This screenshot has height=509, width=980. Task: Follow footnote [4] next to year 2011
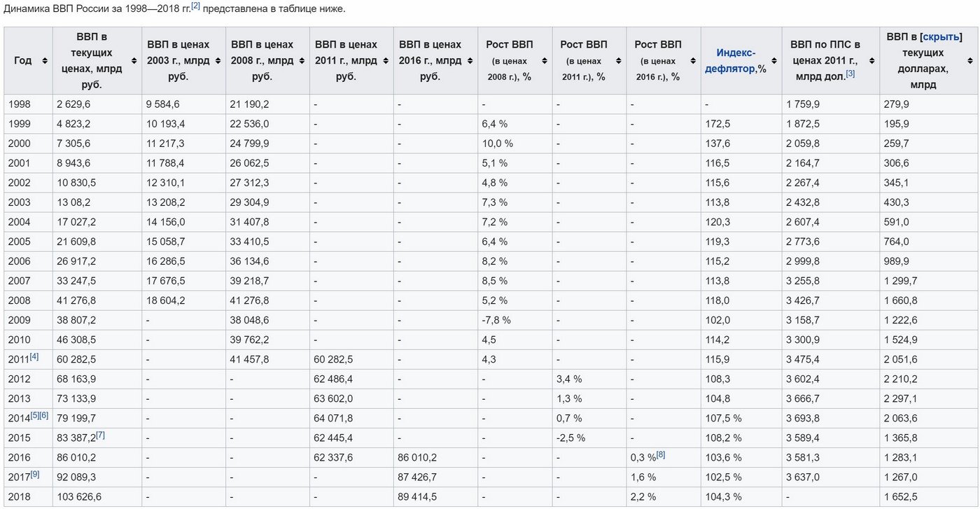pyautogui.click(x=34, y=356)
